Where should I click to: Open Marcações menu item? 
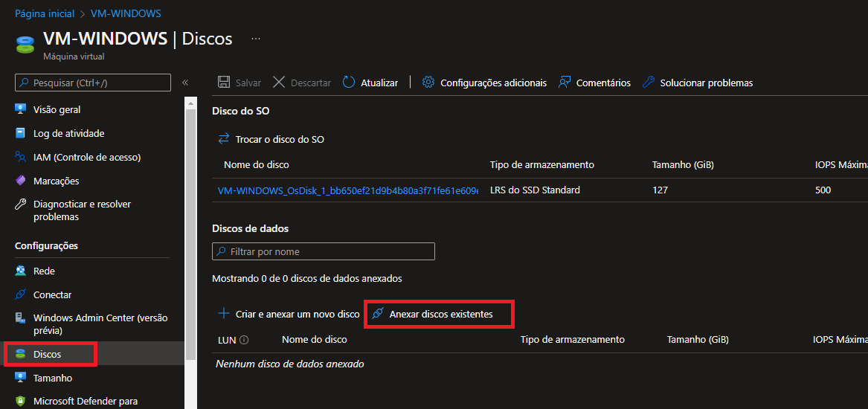(x=56, y=181)
